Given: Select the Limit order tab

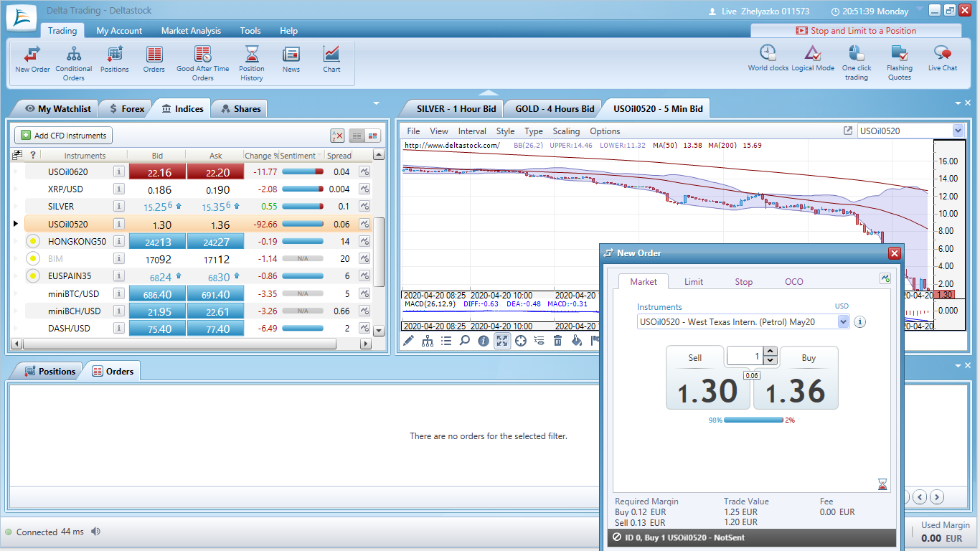Looking at the screenshot, I should point(694,281).
